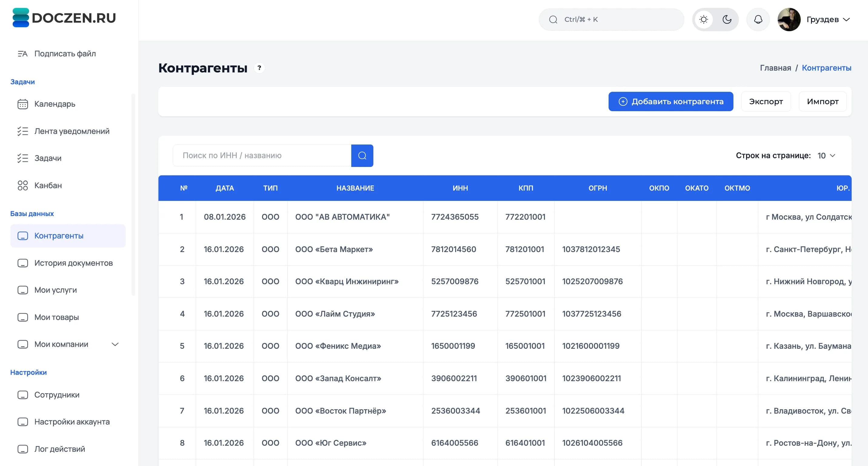This screenshot has width=868, height=466.
Task: Click the Добавить контрагента button
Action: 670,102
